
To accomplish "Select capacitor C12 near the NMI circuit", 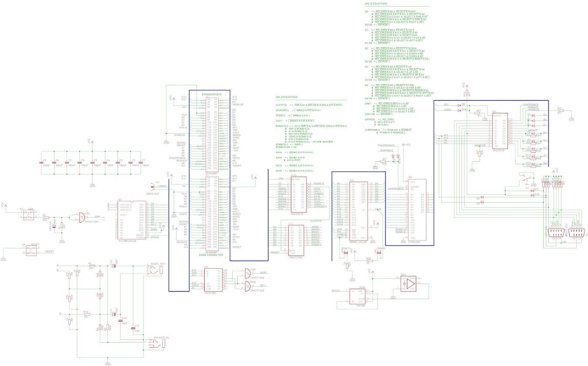I will (x=55, y=227).
